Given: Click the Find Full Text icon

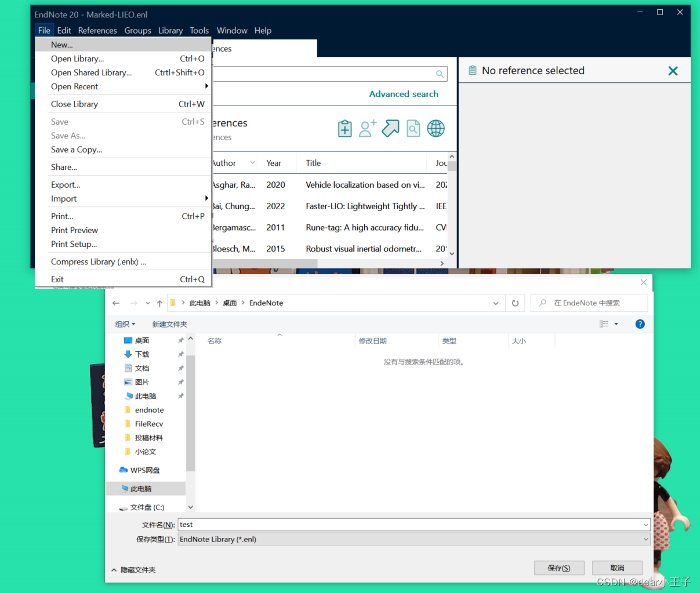Looking at the screenshot, I should tap(413, 128).
